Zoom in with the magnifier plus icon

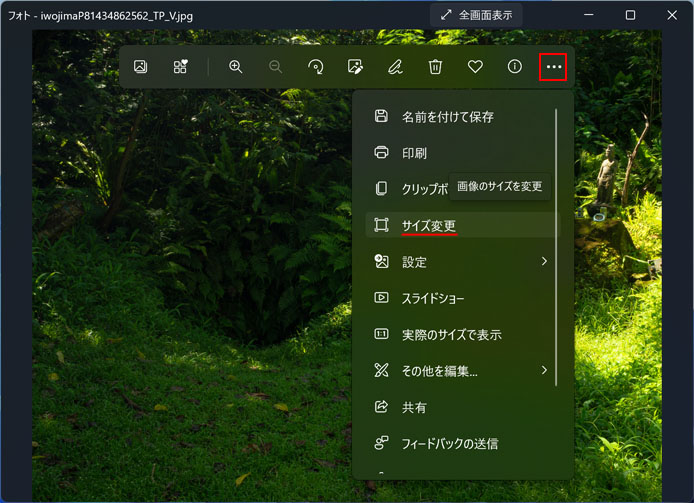235,67
